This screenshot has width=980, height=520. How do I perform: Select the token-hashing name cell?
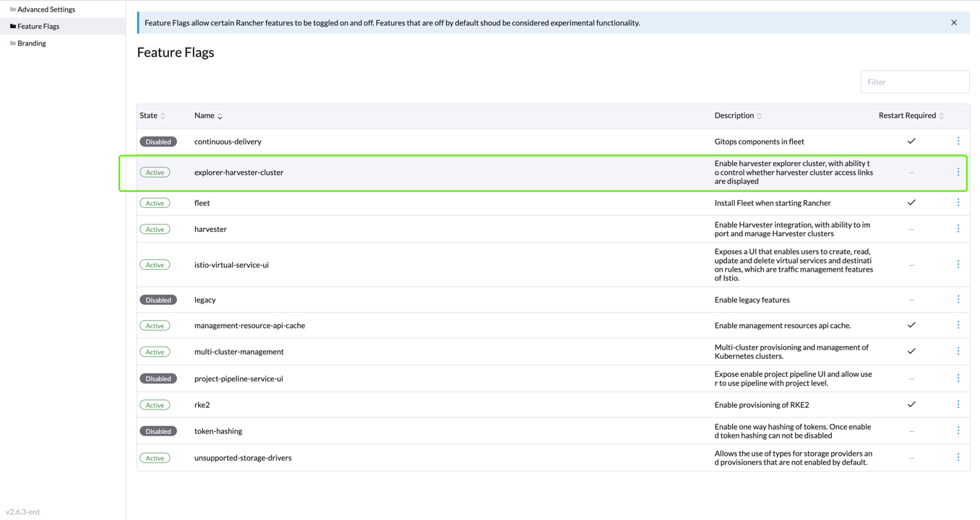(x=218, y=431)
